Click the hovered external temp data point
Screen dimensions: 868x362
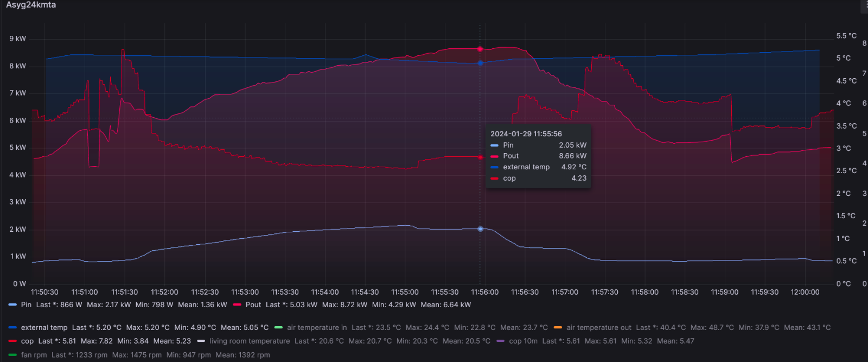480,63
